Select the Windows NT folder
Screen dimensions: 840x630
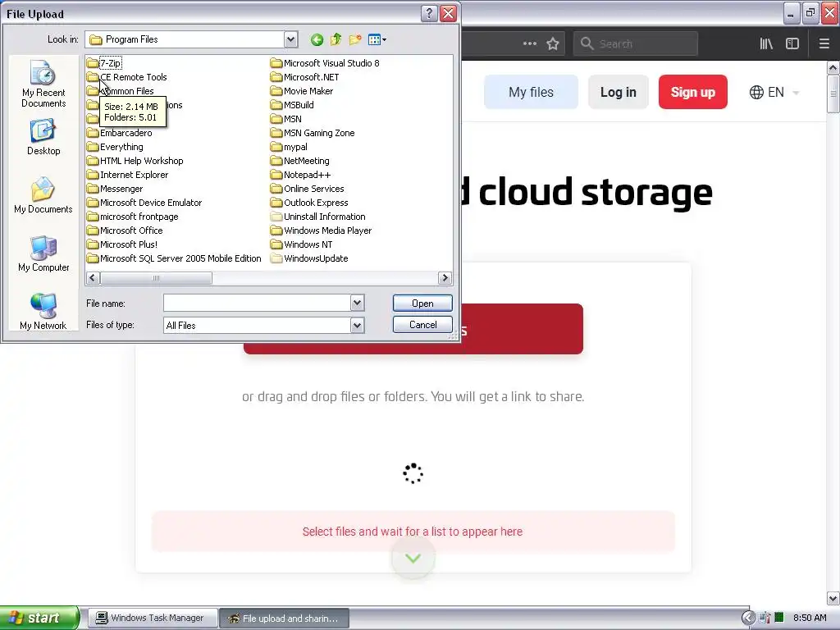pyautogui.click(x=302, y=244)
